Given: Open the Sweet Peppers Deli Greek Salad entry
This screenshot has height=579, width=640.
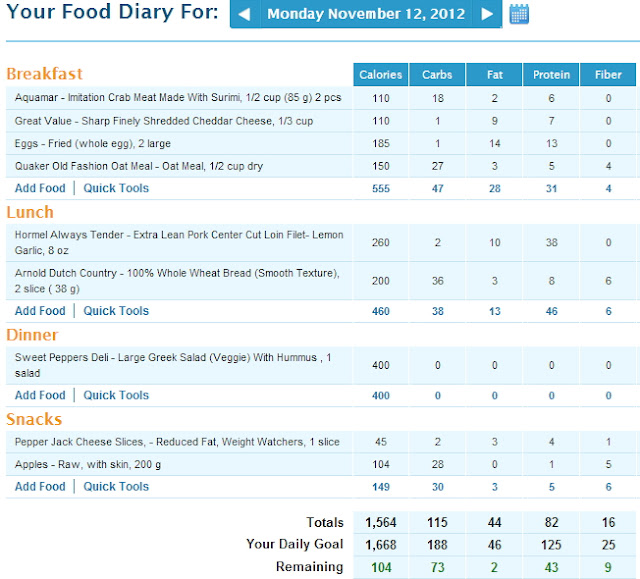Looking at the screenshot, I should tap(173, 365).
